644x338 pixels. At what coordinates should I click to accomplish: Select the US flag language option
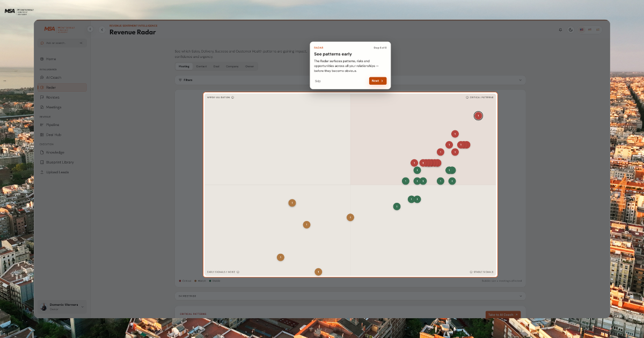pos(582,30)
